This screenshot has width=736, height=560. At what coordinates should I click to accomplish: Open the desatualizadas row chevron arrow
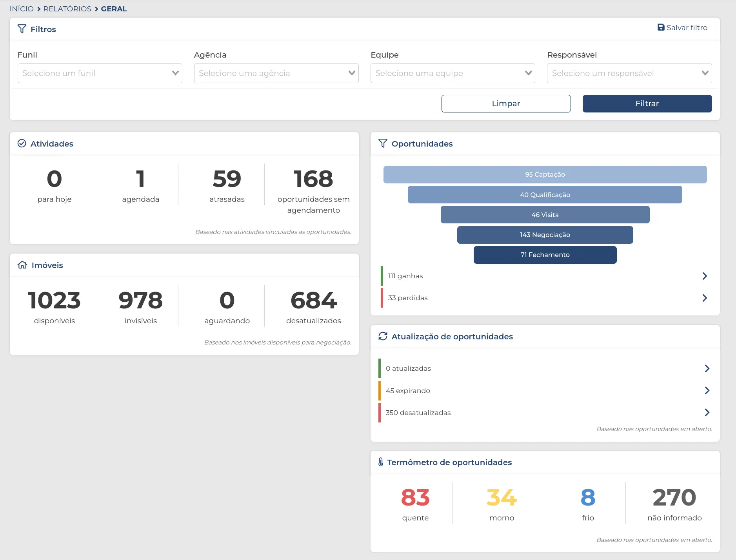coord(707,412)
